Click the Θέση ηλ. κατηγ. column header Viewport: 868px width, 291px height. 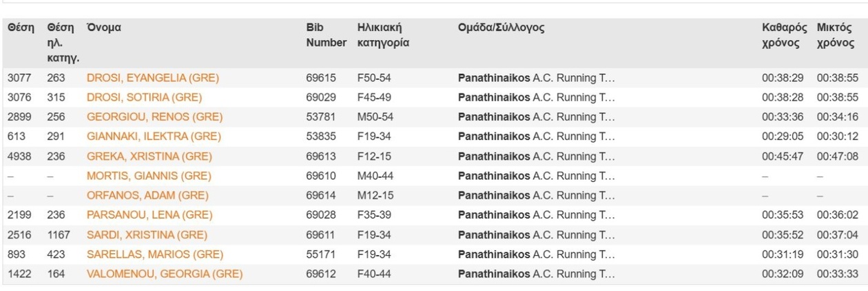tap(61, 43)
